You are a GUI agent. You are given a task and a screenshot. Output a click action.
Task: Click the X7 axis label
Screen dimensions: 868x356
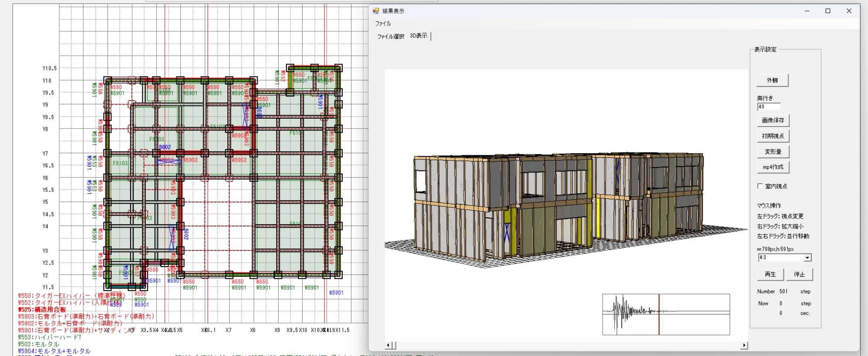(x=228, y=330)
